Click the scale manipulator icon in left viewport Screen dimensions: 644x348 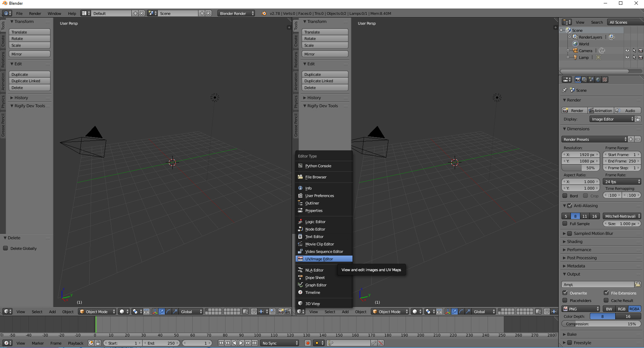(175, 311)
